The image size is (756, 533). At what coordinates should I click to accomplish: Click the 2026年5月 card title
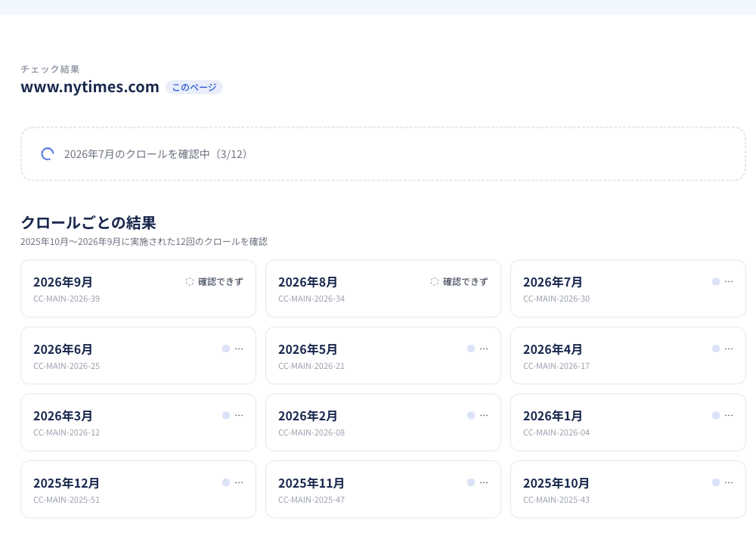[308, 349]
